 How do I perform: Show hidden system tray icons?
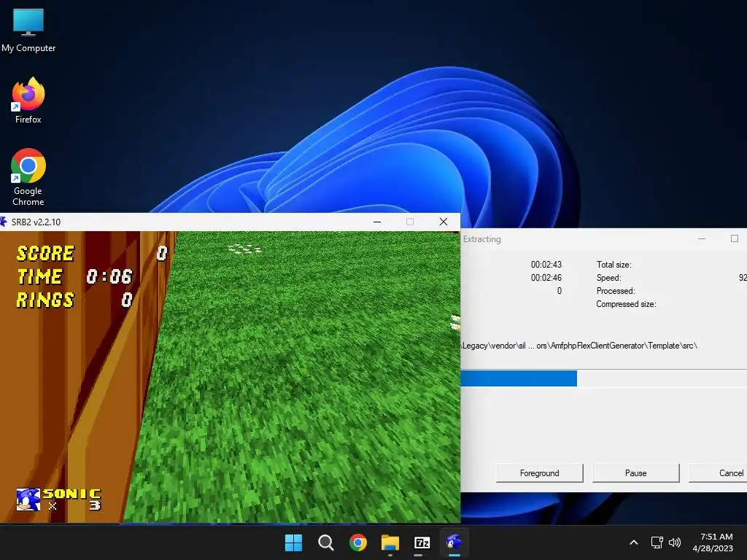(634, 542)
